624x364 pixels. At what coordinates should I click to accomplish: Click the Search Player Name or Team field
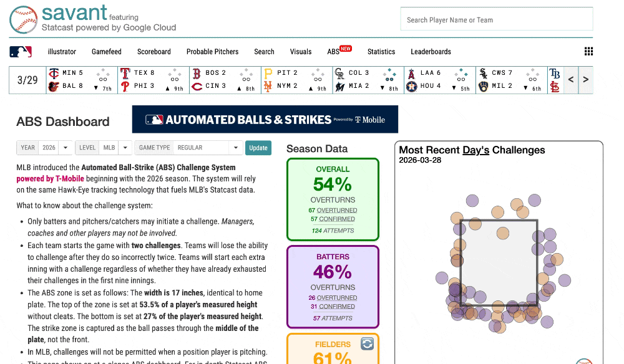click(x=497, y=19)
